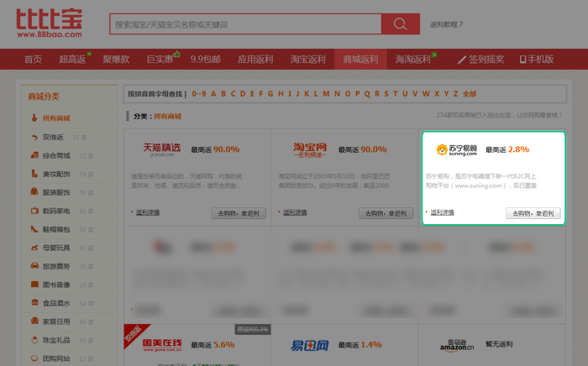Click the 签到摇奖 pencil icon
The height and width of the screenshot is (366, 588).
coord(462,60)
